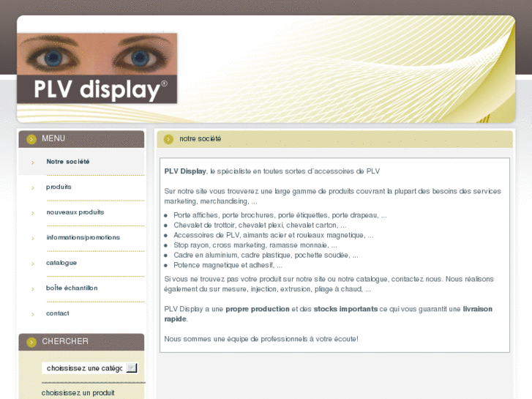Click the 'Porte affiches, porte brochures' bullet
Image resolution: width=532 pixels, height=399 pixels.
pos(280,215)
